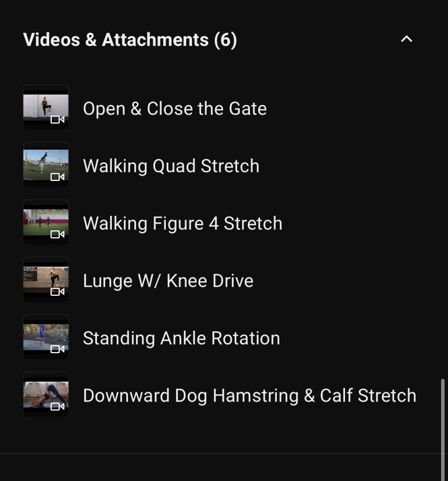Click the Open & Close the Gate title
The height and width of the screenshot is (481, 448).
point(174,109)
